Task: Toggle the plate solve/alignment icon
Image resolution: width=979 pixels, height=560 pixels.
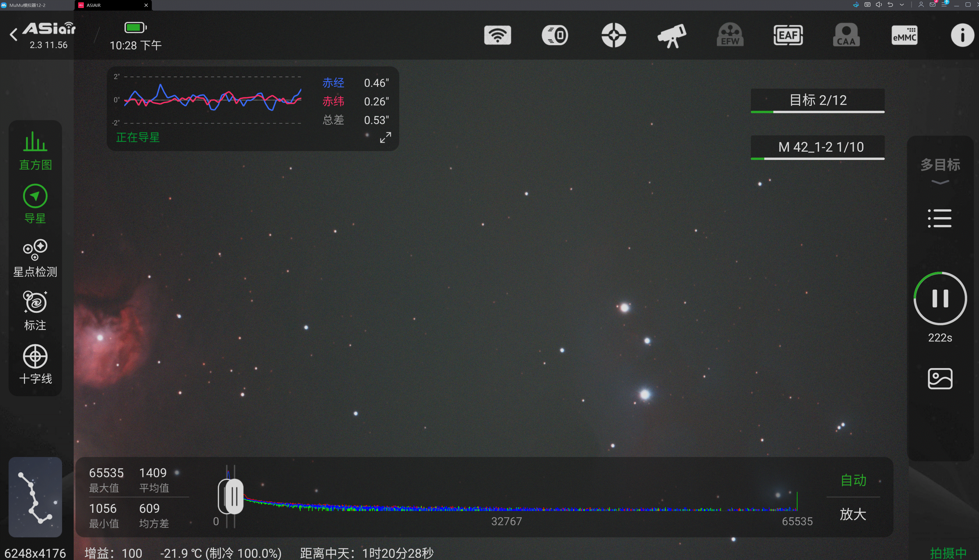Action: click(x=613, y=35)
